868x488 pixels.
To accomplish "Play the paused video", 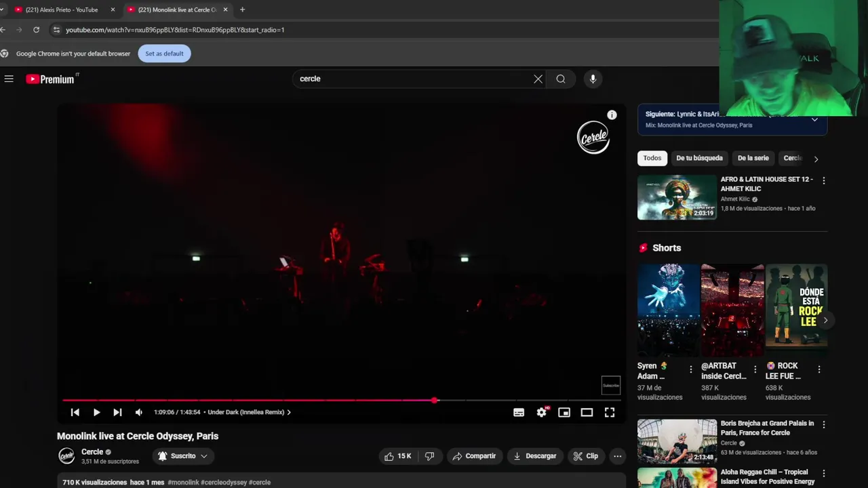I will (96, 412).
